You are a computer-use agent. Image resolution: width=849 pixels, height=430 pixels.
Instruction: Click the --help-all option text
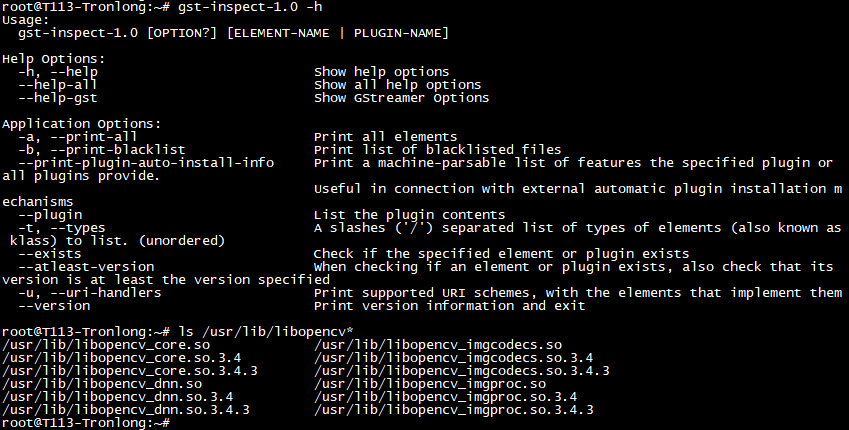pos(57,84)
